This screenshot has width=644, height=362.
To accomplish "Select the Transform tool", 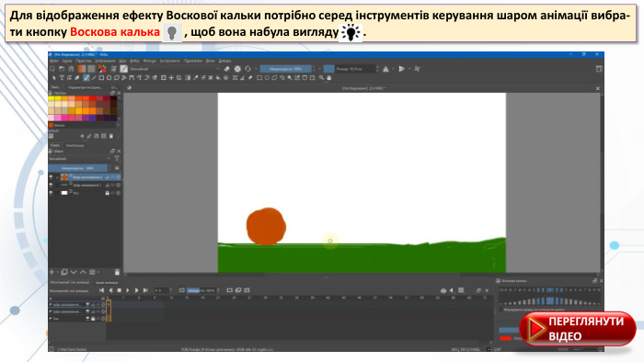I will click(x=164, y=78).
